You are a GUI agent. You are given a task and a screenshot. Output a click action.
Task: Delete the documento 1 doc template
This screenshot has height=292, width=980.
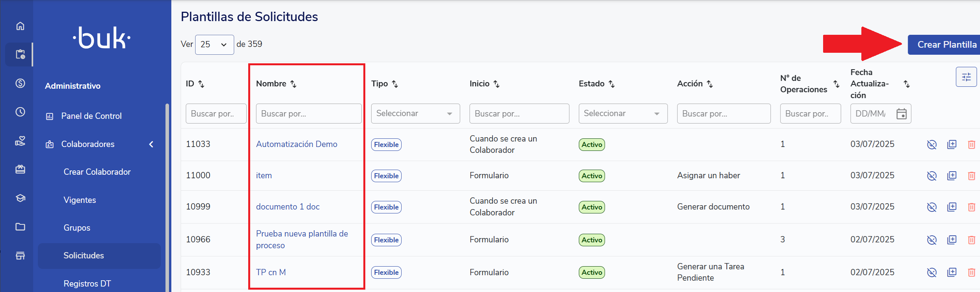(x=972, y=207)
